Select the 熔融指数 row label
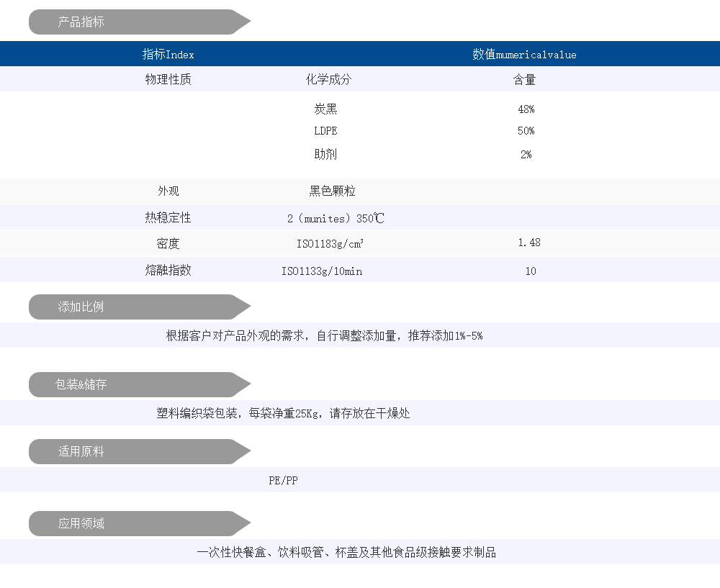The width and height of the screenshot is (720, 588). tap(168, 271)
